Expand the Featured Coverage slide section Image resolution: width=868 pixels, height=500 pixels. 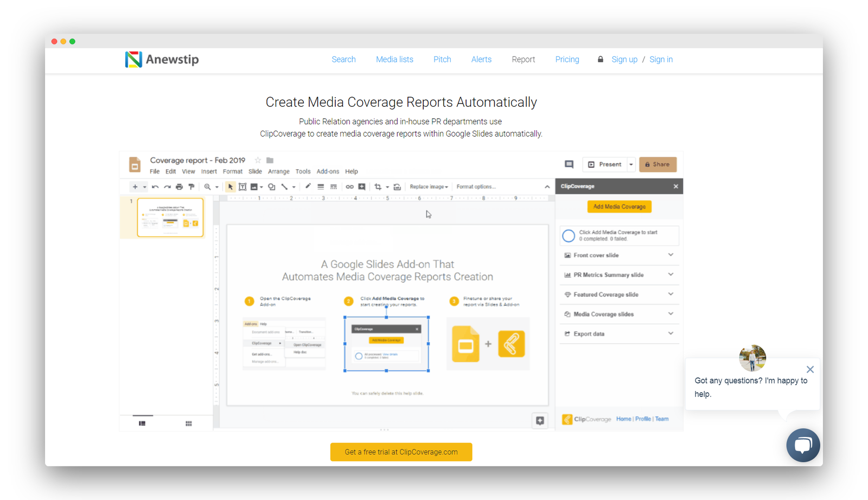point(619,294)
